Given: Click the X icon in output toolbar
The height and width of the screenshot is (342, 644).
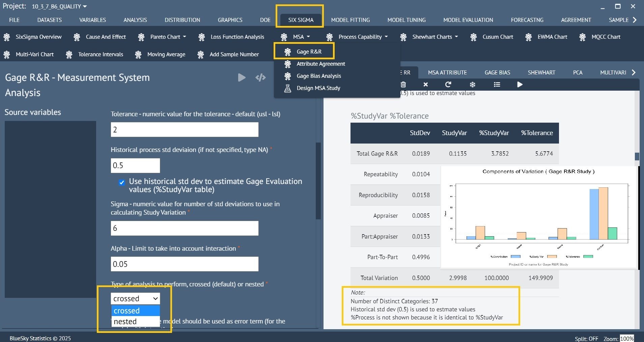Looking at the screenshot, I should 425,85.
